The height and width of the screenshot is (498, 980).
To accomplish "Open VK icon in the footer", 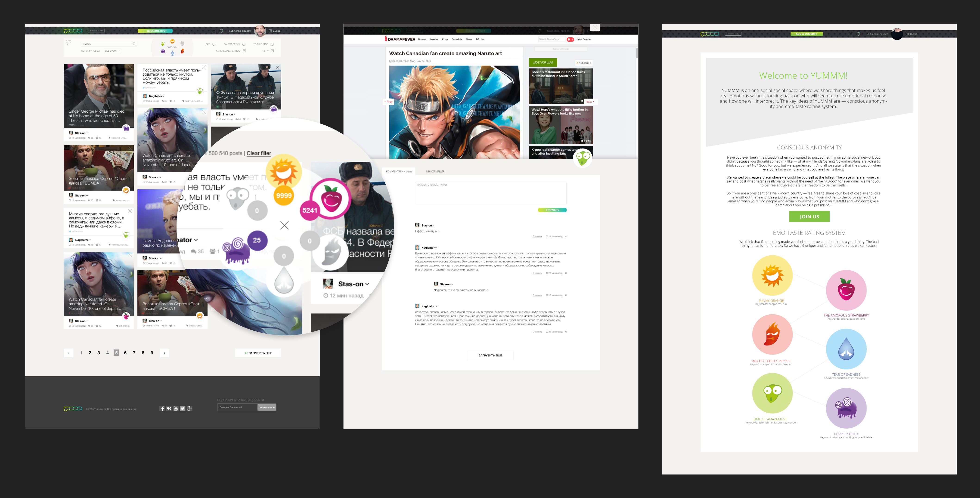I will tap(169, 408).
